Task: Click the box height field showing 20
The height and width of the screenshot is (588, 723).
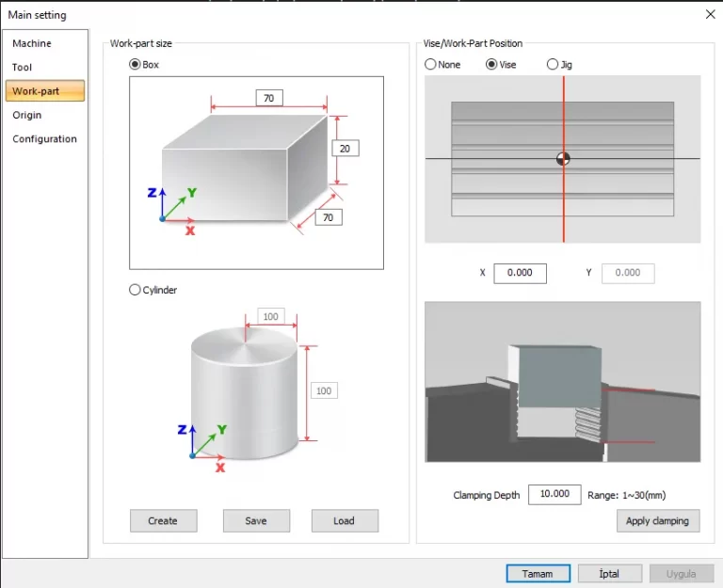Action: tap(345, 149)
